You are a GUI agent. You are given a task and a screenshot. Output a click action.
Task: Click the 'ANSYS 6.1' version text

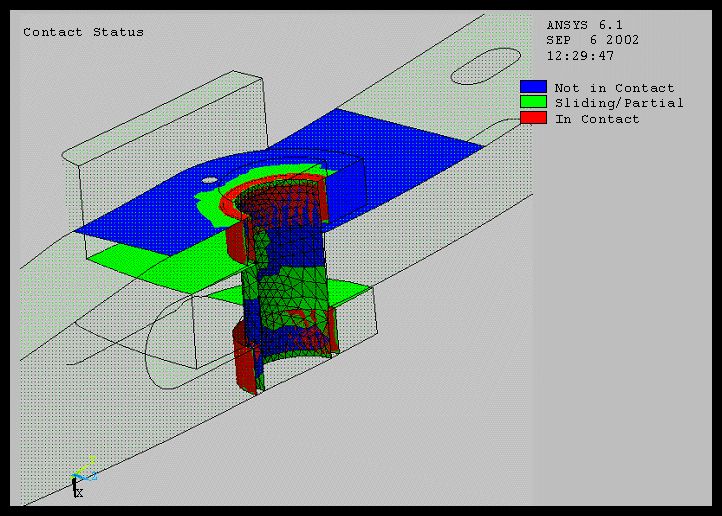(584, 25)
